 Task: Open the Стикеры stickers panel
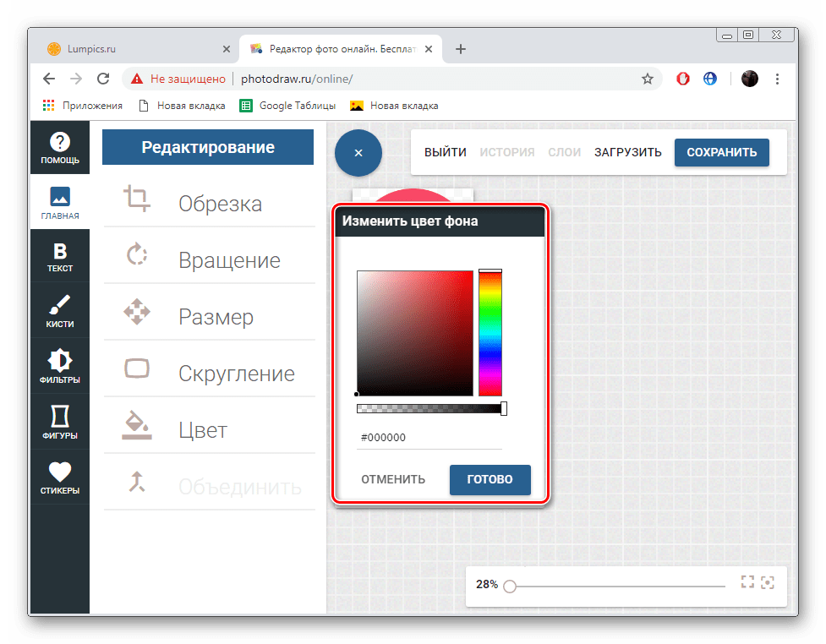60,477
